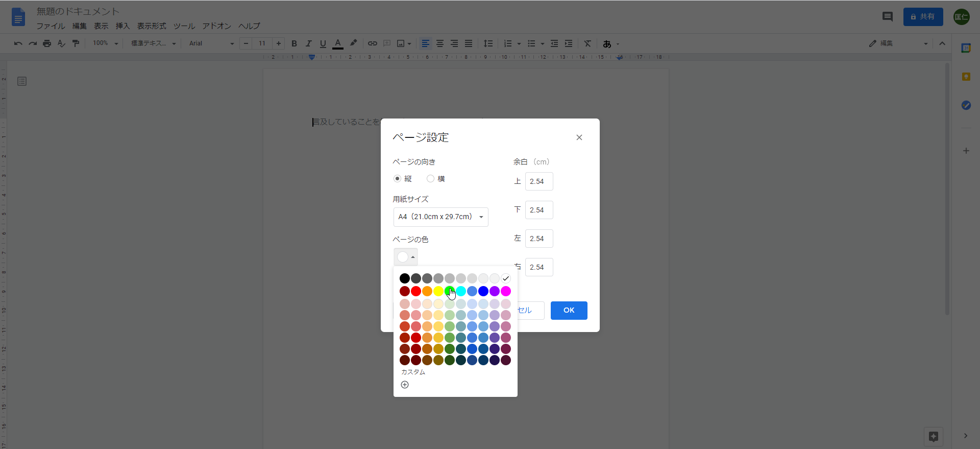Open the comment history icon near share
The width and height of the screenshot is (980, 449).
click(888, 17)
